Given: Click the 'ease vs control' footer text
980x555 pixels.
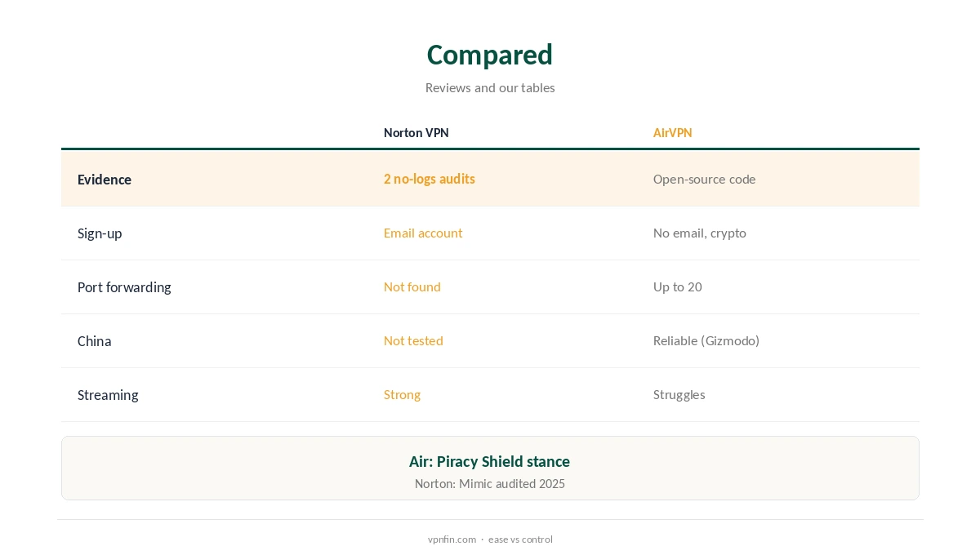Looking at the screenshot, I should pyautogui.click(x=520, y=539).
